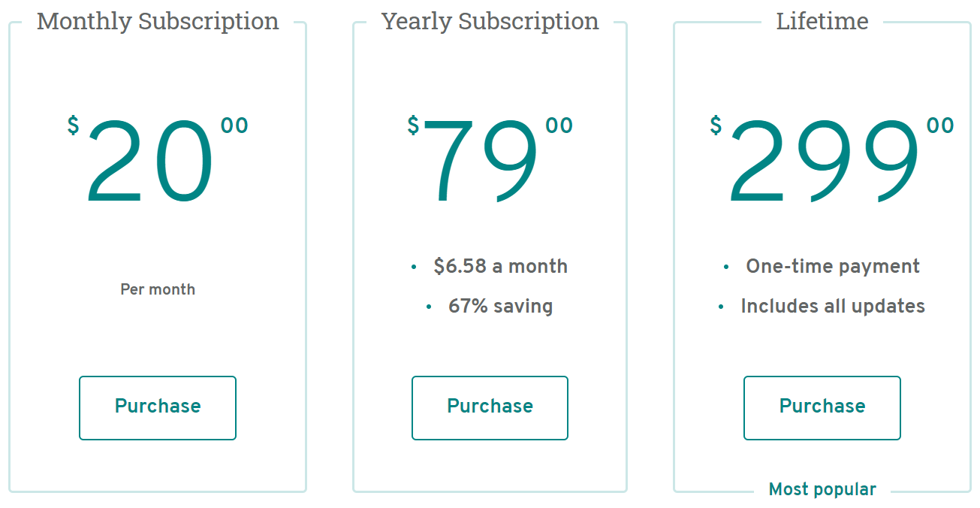The image size is (980, 508).
Task: Click Purchase under Lifetime plan
Action: [x=822, y=408]
